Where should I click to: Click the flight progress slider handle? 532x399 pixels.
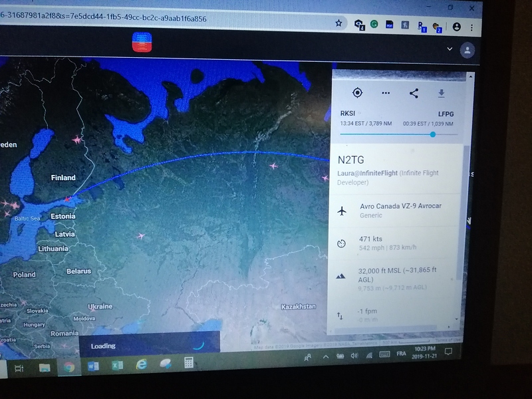[433, 134]
